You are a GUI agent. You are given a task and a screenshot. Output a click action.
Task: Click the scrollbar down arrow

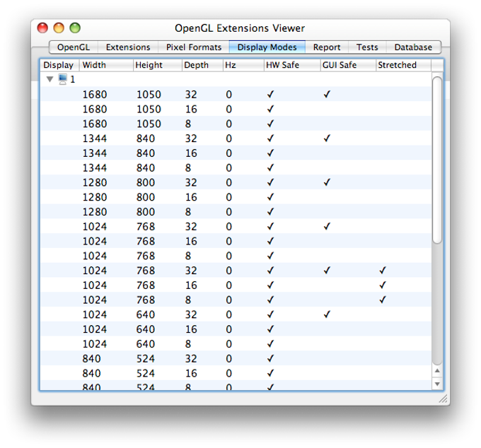pos(437,384)
